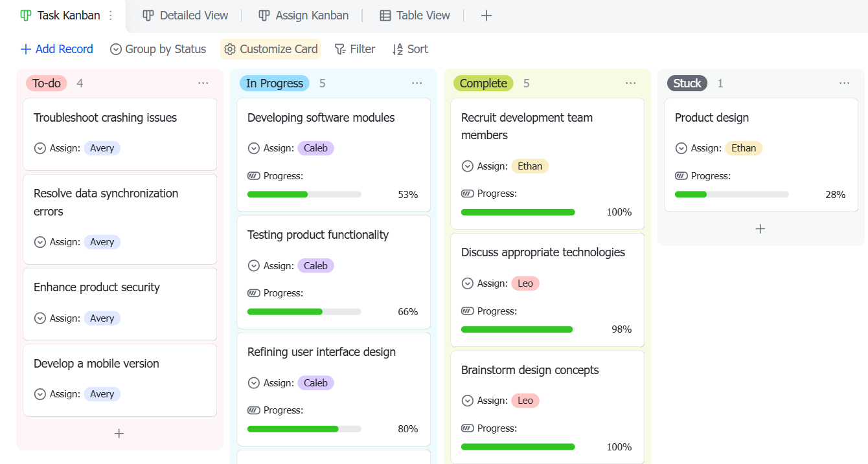Screen dimensions: 868x464
Task: Open the To-do column three-dot menu
Action: (x=203, y=83)
